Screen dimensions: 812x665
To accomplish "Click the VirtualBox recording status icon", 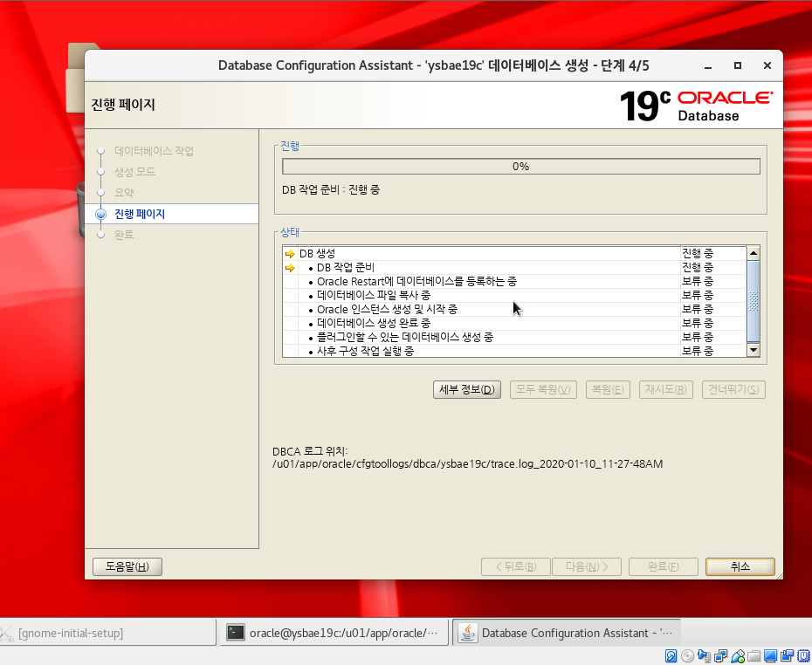I will [x=788, y=656].
